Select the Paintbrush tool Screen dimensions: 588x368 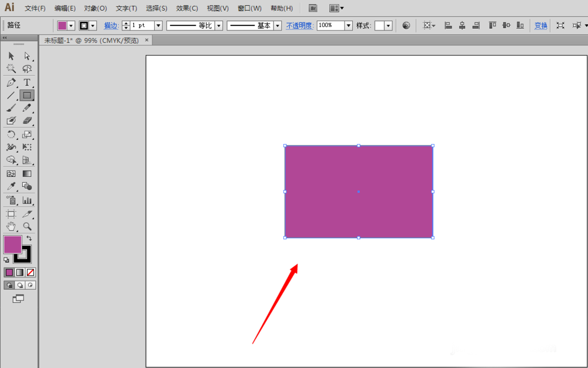11,108
